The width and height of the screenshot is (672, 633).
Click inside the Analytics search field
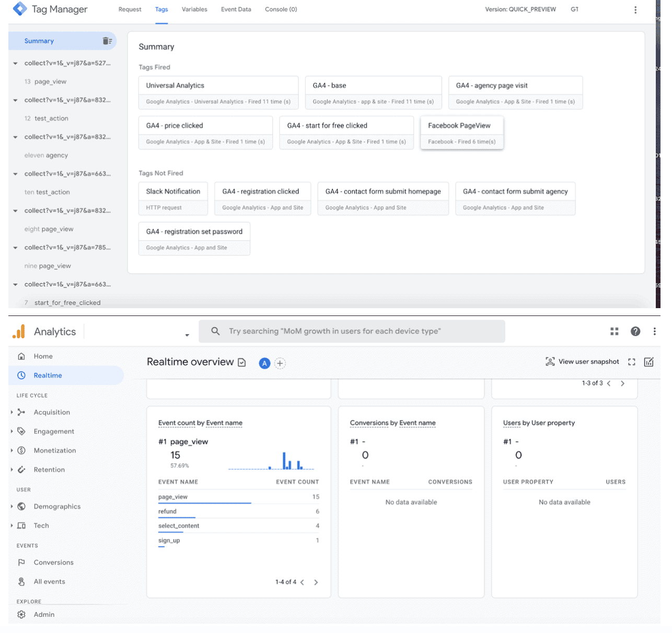click(352, 331)
